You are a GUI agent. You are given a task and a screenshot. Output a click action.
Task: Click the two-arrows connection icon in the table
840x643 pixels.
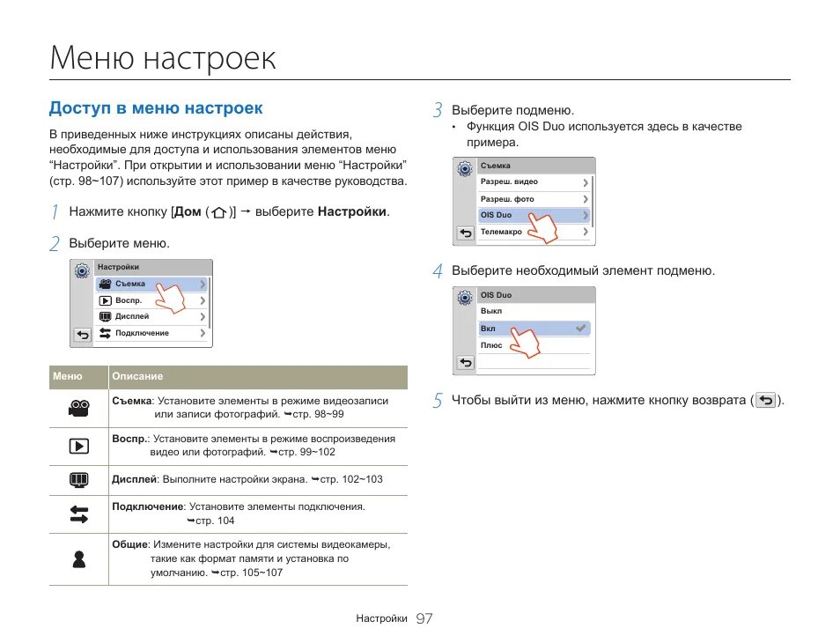coord(79,514)
